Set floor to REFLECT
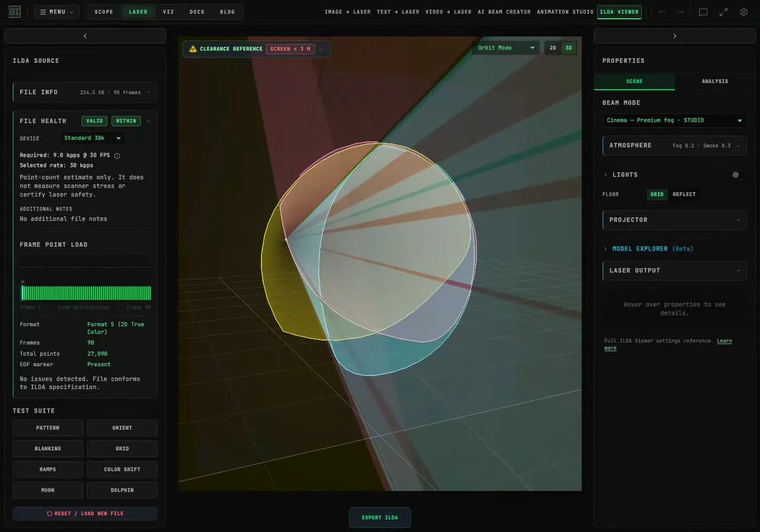 pos(684,194)
